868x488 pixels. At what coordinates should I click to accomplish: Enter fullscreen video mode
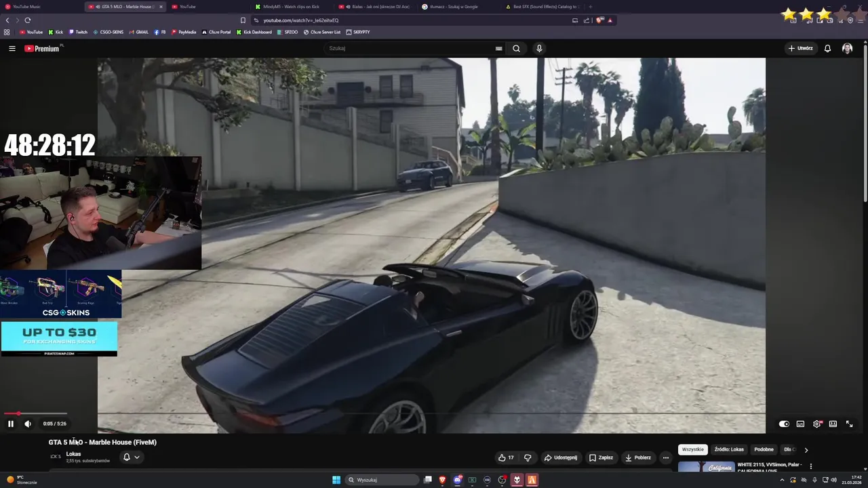[x=849, y=424]
